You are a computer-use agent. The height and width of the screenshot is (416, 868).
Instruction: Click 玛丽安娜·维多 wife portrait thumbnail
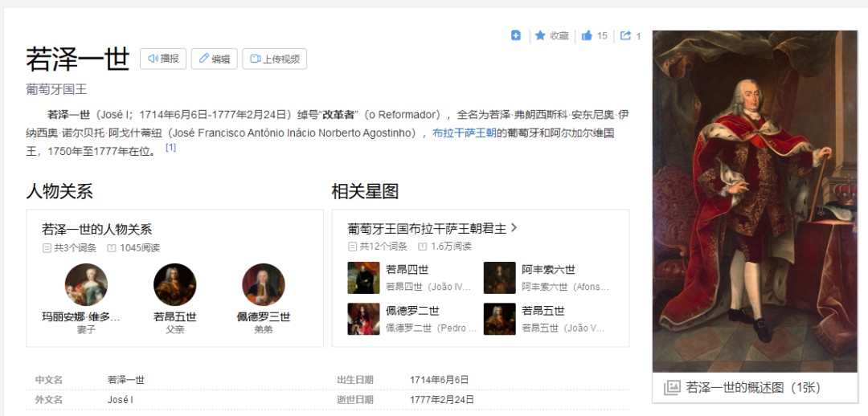point(86,284)
